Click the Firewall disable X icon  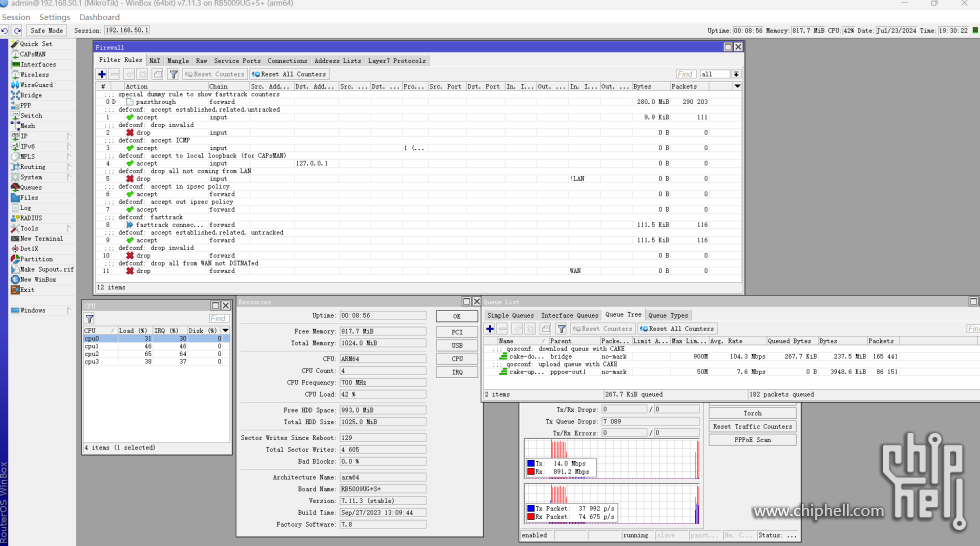coord(142,74)
